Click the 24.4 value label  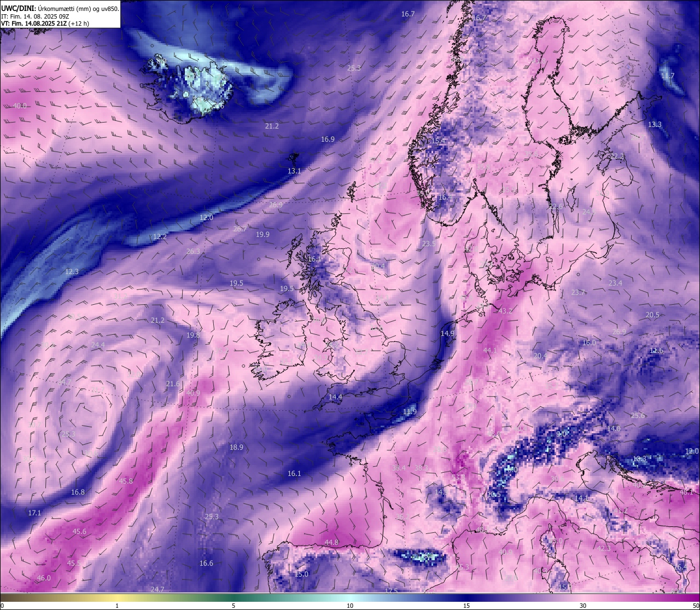click(98, 345)
